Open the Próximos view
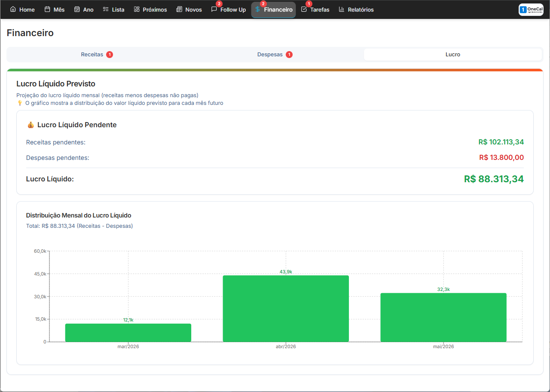550x392 pixels. click(150, 9)
